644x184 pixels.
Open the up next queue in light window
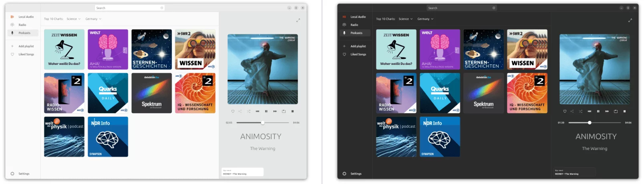pyautogui.click(x=243, y=172)
